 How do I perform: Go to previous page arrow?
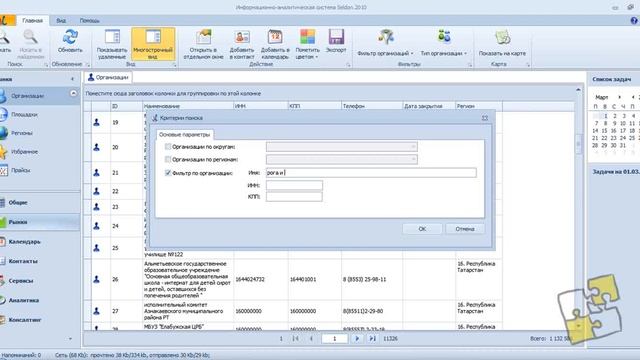point(311,338)
